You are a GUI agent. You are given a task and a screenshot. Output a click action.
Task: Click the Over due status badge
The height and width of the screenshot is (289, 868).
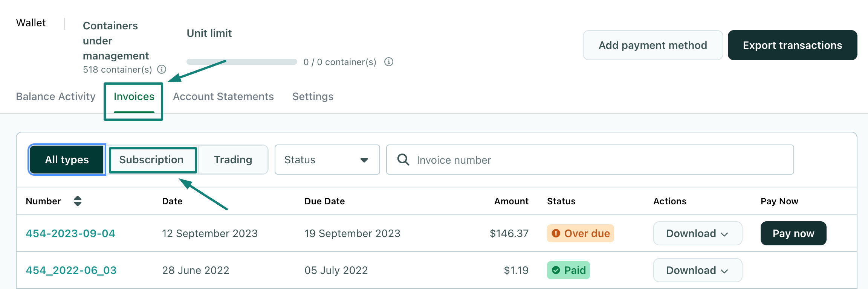[580, 233]
